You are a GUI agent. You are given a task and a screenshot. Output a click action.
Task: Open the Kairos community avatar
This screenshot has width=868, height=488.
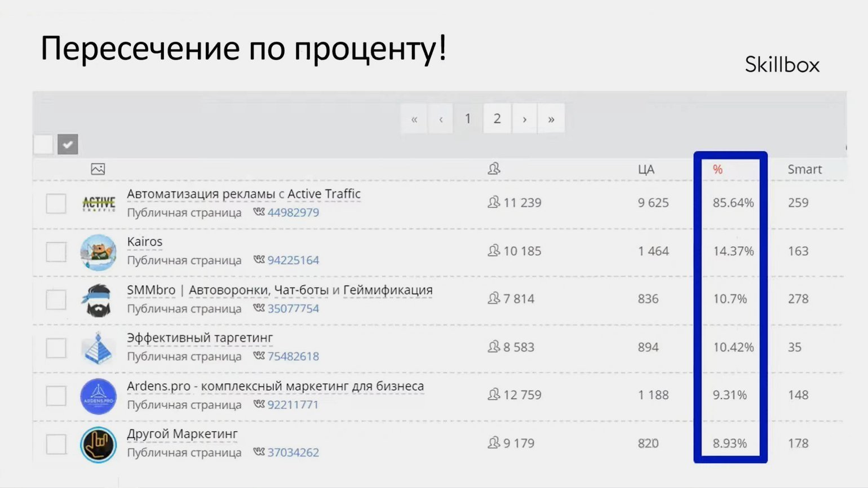[99, 252]
